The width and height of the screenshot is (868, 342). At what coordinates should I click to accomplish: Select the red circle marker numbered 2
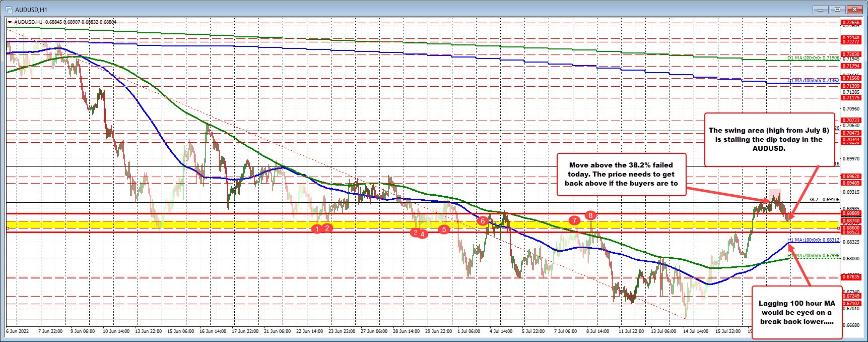pos(327,228)
